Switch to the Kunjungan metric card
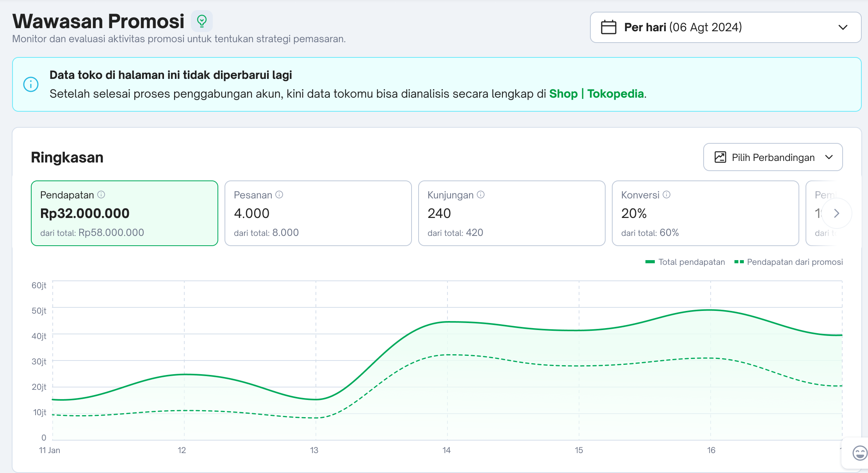This screenshot has height=473, width=868. pos(512,213)
